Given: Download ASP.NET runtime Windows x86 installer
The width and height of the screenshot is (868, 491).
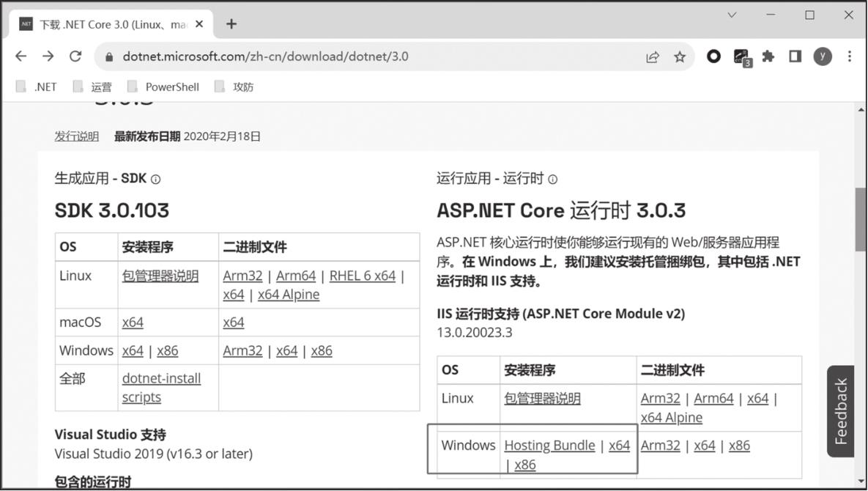Looking at the screenshot, I should pyautogui.click(x=524, y=465).
